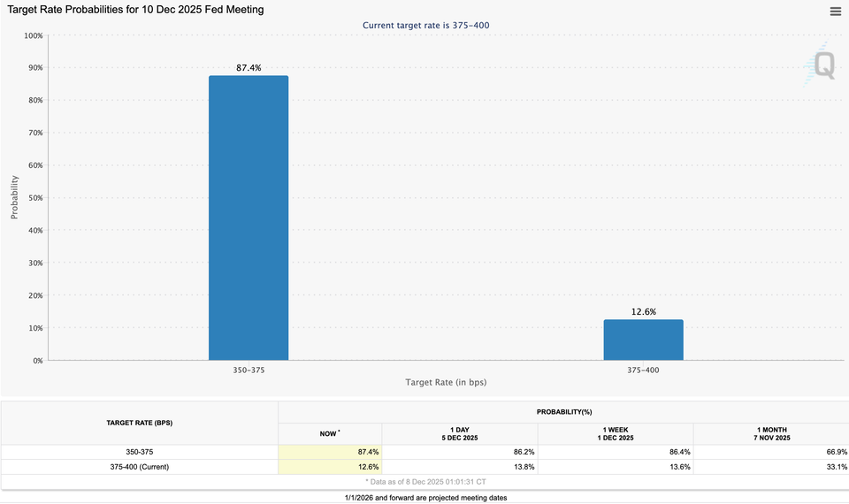
Task: Click the 375-400 x-axis category label
Action: point(643,370)
